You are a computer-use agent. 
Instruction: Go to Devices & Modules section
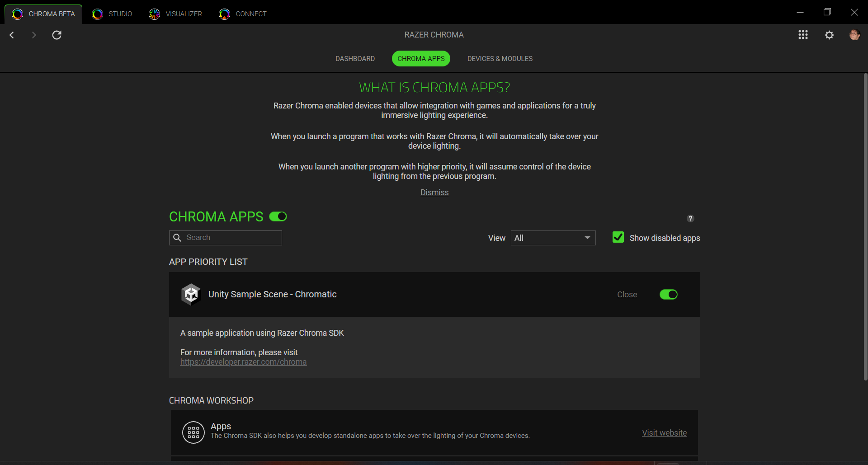500,59
